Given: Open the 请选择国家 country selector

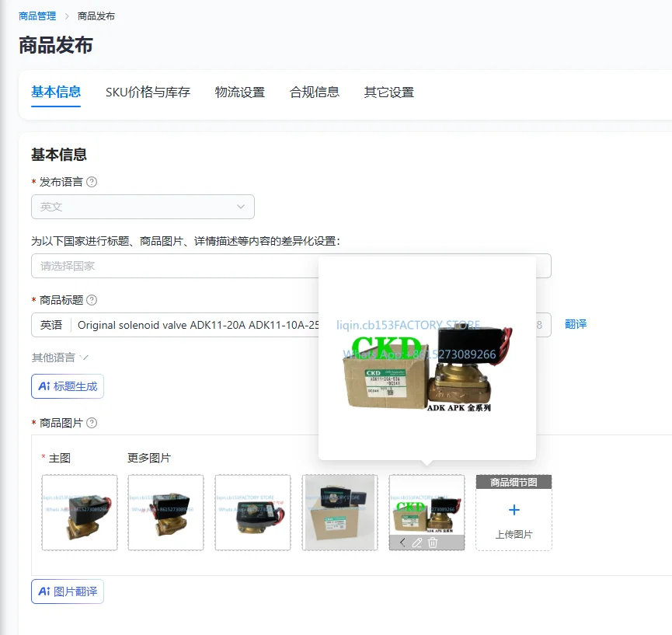Looking at the screenshot, I should coord(175,266).
